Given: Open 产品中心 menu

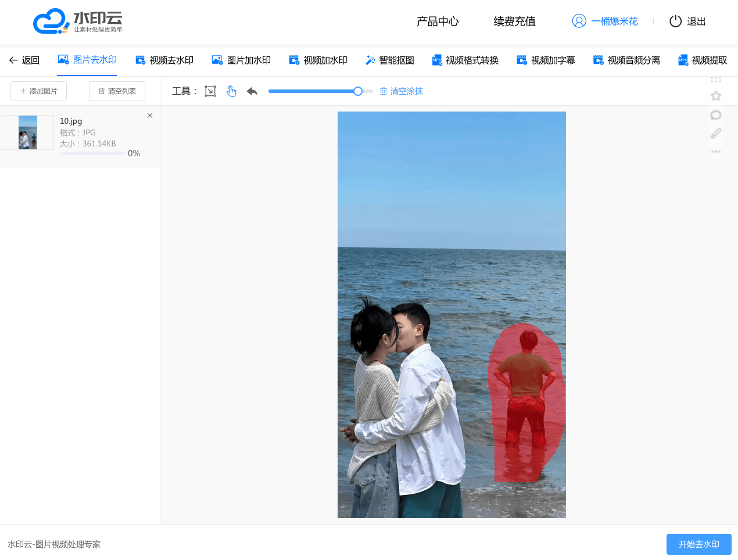Looking at the screenshot, I should (438, 21).
